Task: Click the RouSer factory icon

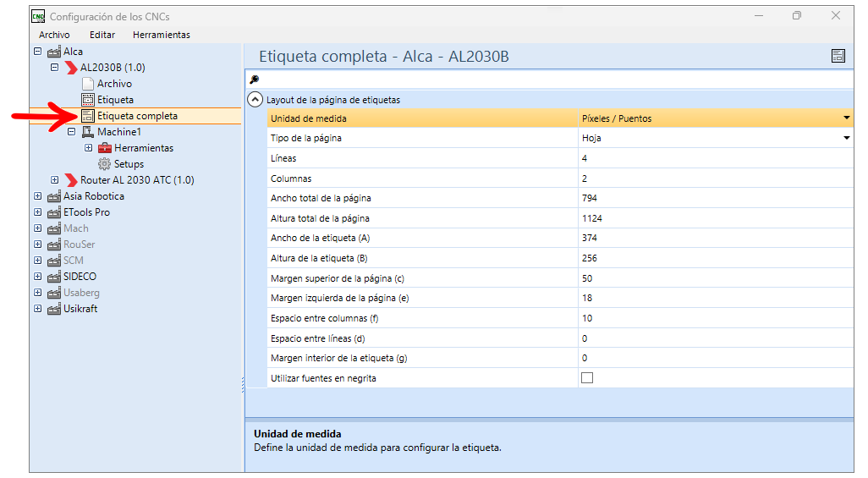Action: [x=53, y=244]
